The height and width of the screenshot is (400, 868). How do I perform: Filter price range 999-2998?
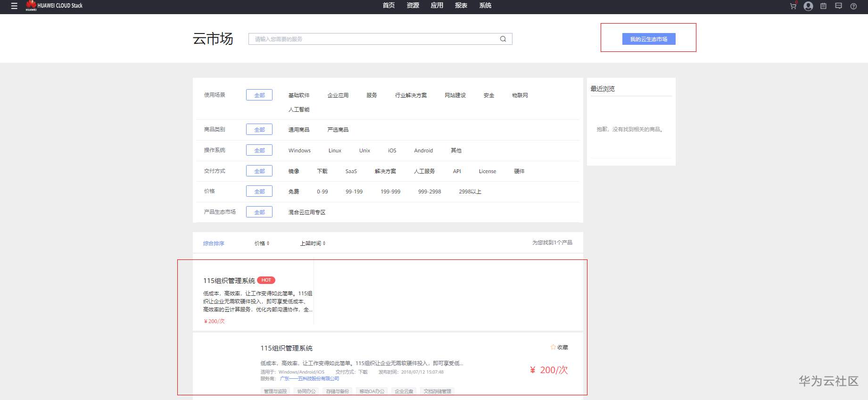(x=430, y=192)
